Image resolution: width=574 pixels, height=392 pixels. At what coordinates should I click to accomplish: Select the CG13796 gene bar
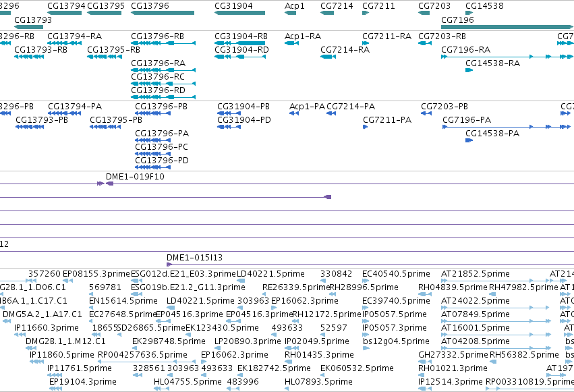click(x=163, y=13)
